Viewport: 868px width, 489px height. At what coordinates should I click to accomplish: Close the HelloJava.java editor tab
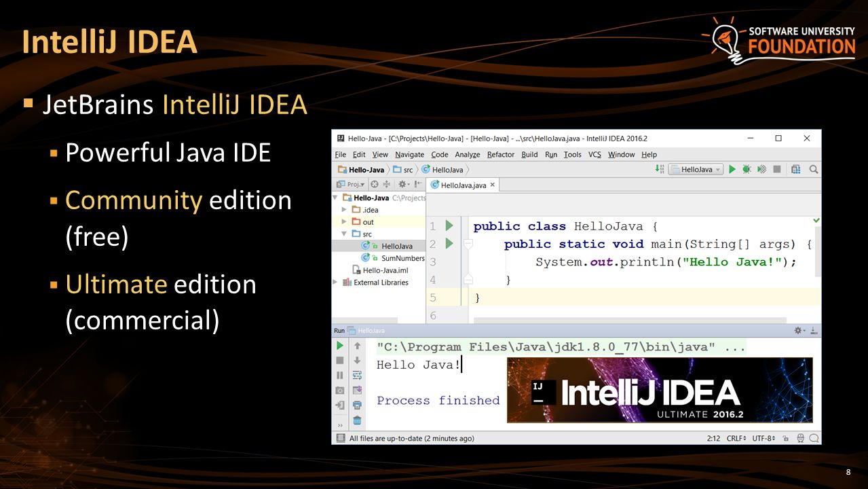[493, 185]
